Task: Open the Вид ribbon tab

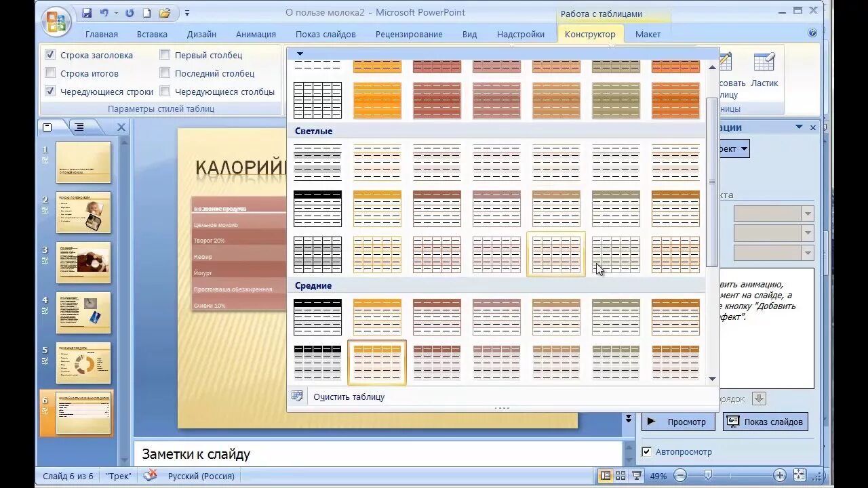Action: click(470, 34)
